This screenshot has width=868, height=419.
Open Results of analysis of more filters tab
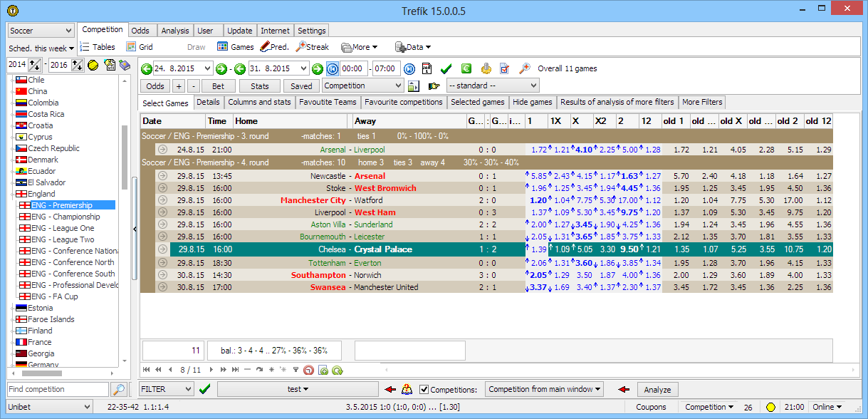pyautogui.click(x=617, y=102)
